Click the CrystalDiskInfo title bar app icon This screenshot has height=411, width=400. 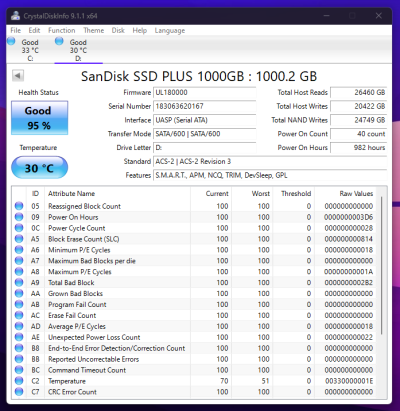(15, 16)
